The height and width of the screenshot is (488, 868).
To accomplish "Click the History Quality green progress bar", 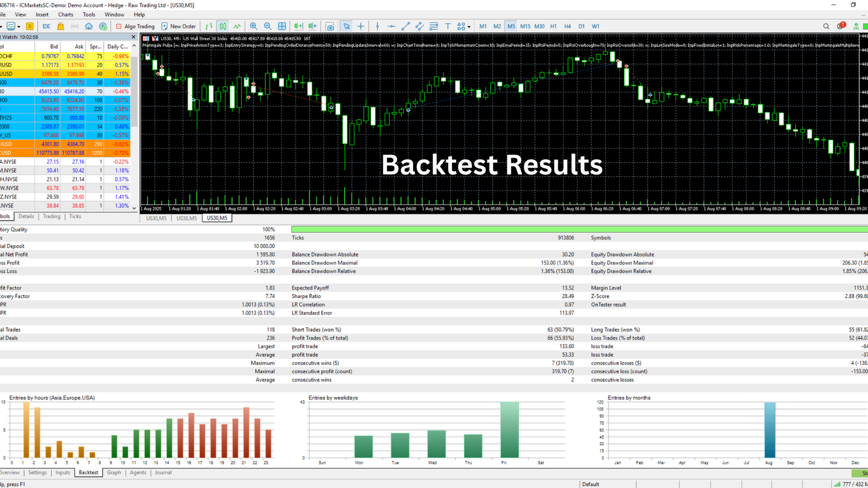I will (x=580, y=230).
